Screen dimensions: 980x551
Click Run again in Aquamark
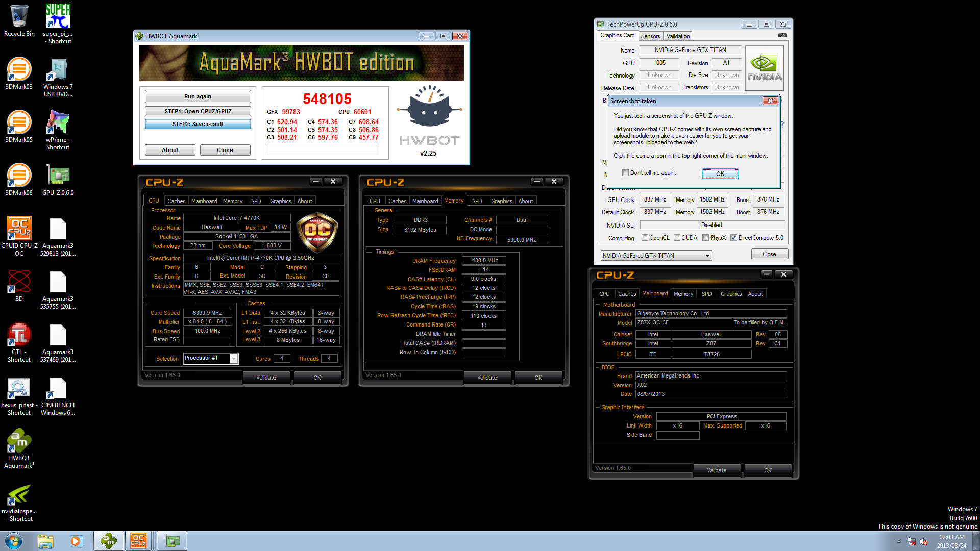click(198, 96)
